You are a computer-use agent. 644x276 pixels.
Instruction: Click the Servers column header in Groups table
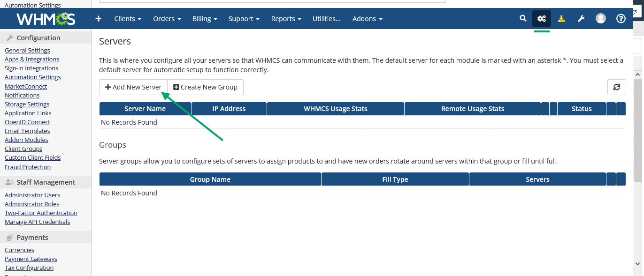537,179
